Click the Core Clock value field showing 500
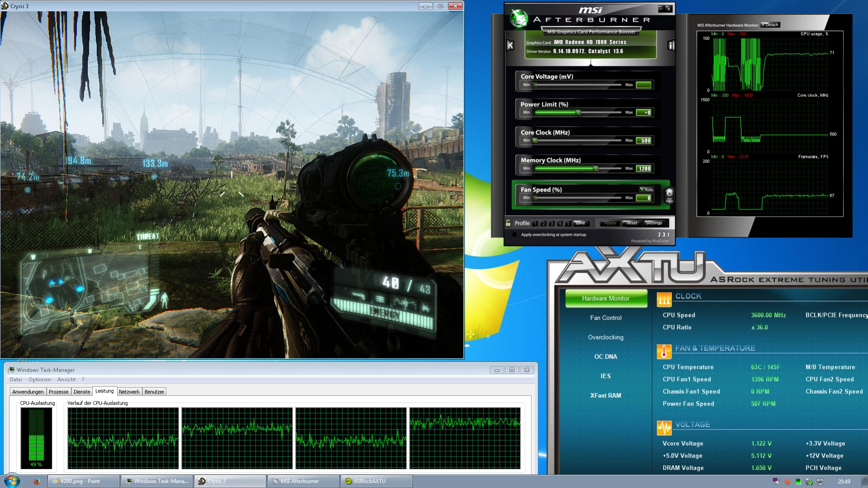 pyautogui.click(x=644, y=141)
